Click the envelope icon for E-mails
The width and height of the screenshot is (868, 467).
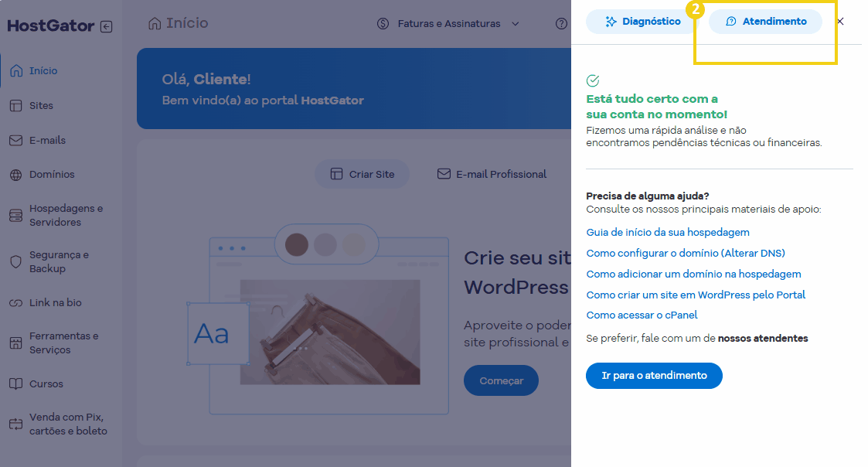(16, 141)
